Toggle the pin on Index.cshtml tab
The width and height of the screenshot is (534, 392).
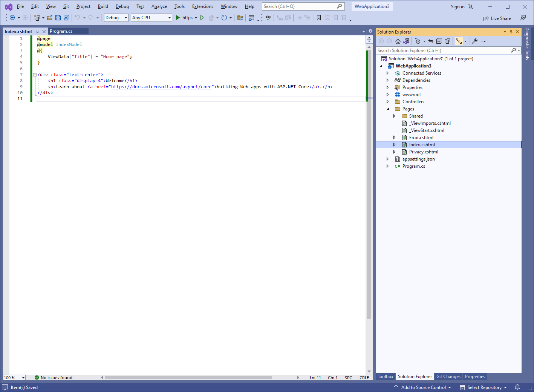pos(37,32)
